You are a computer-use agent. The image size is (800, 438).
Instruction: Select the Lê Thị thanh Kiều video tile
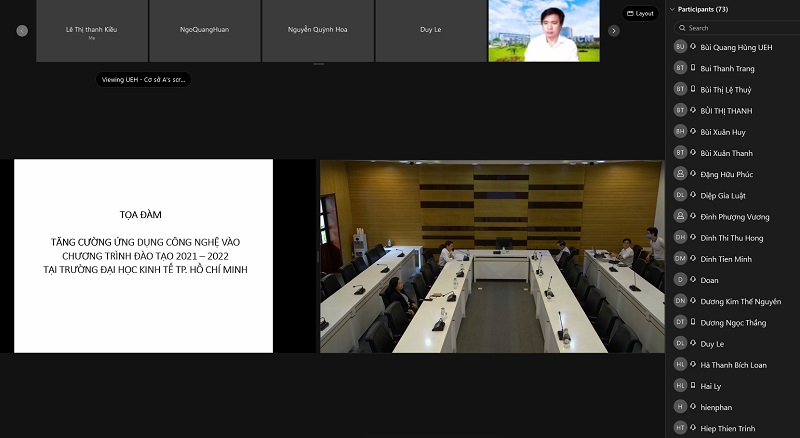coord(92,31)
